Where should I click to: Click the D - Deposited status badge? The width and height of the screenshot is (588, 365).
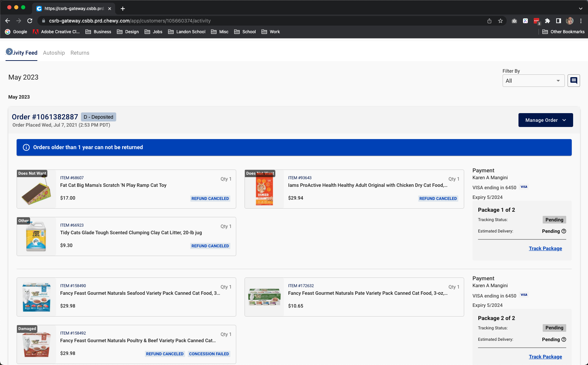tap(99, 117)
